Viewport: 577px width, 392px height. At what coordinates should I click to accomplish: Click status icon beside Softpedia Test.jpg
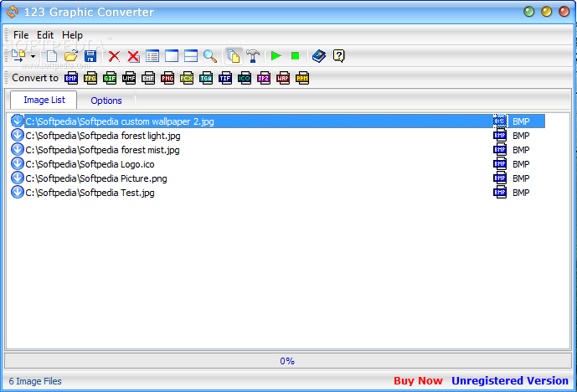18,192
